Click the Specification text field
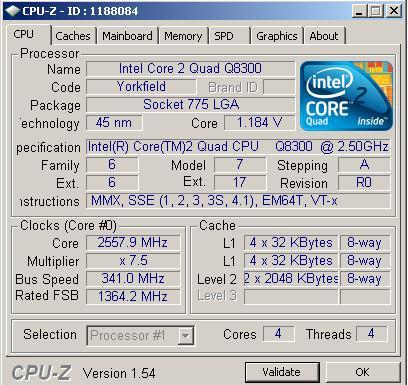The width and height of the screenshot is (408, 385). pos(238,147)
